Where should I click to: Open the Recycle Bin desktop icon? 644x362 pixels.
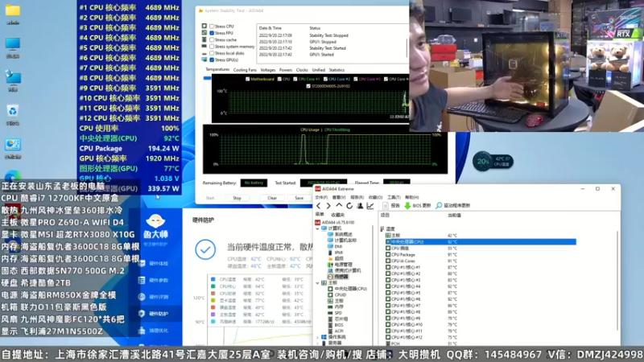pos(13,111)
